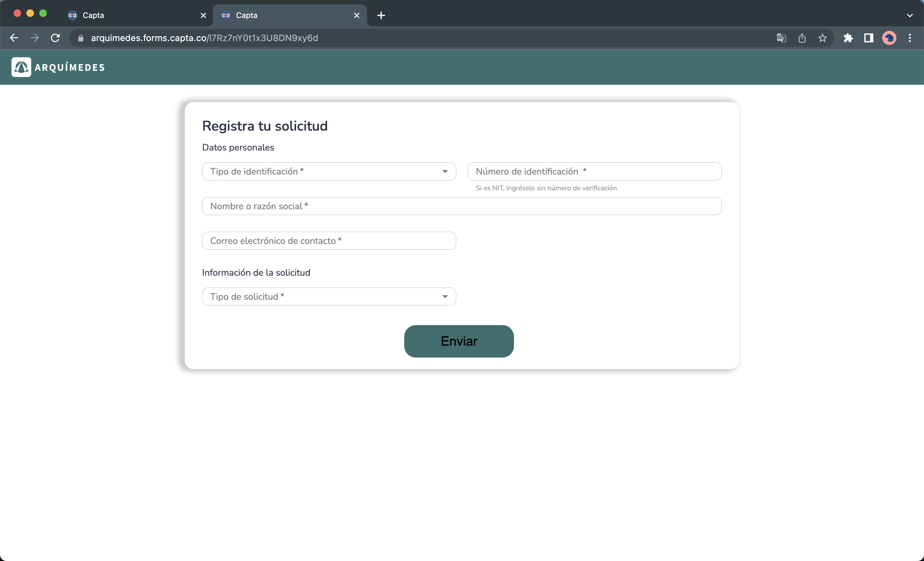Viewport: 924px width, 561px height.
Task: Click the Nombre o razón social field
Action: 461,206
